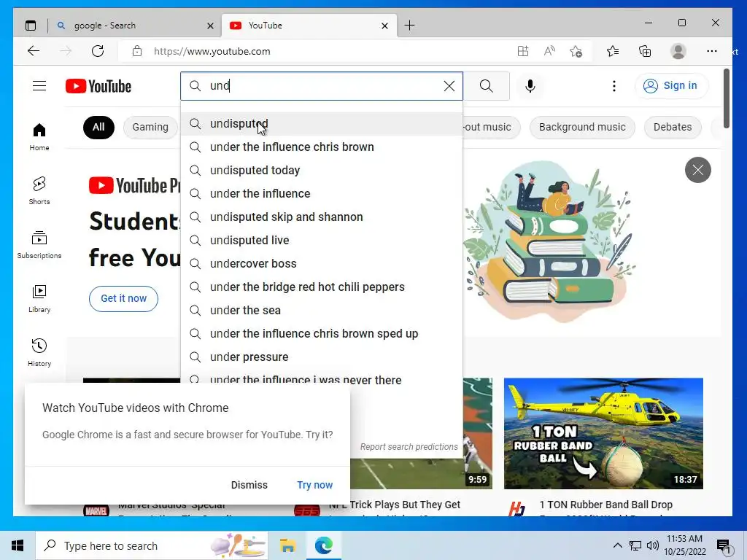Select the Debates filter chip
This screenshot has width=747, height=560.
point(672,127)
